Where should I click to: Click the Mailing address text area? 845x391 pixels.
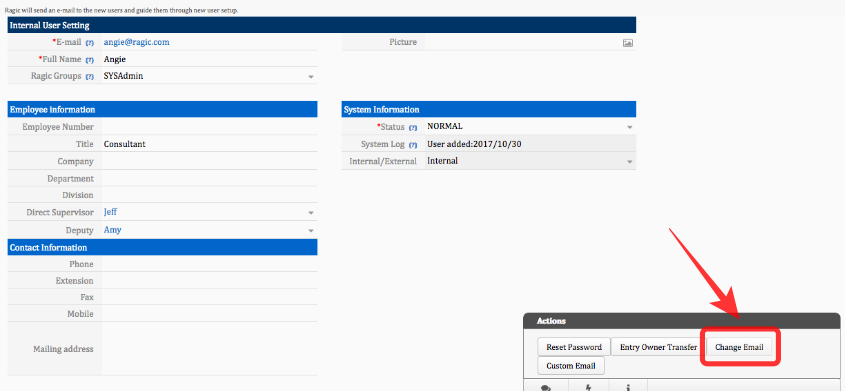click(209, 349)
